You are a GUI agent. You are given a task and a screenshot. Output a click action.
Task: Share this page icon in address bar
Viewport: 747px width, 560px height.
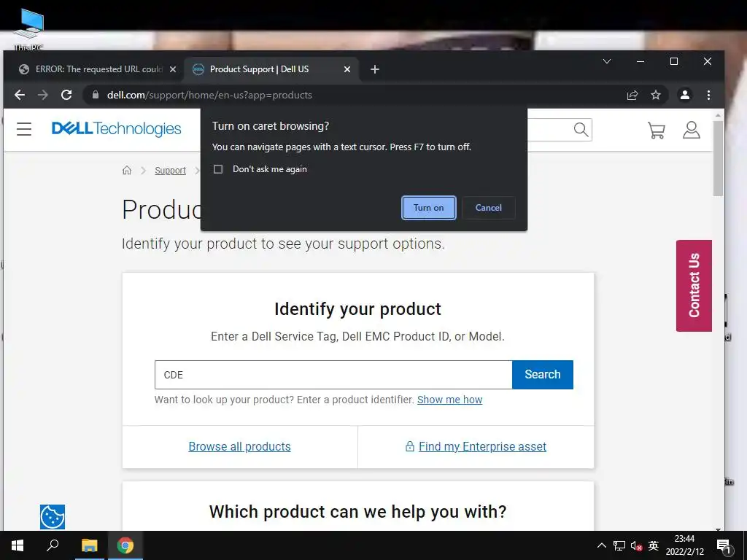coord(632,95)
